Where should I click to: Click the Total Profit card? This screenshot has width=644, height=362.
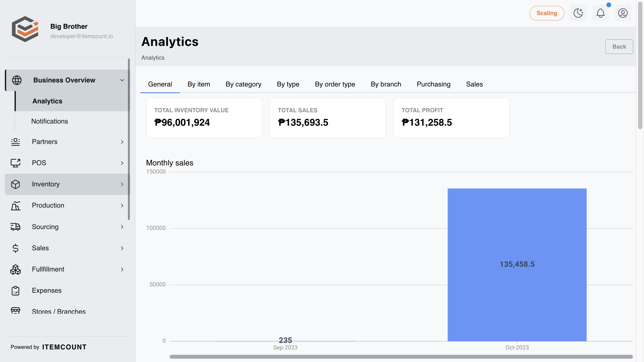[451, 118]
